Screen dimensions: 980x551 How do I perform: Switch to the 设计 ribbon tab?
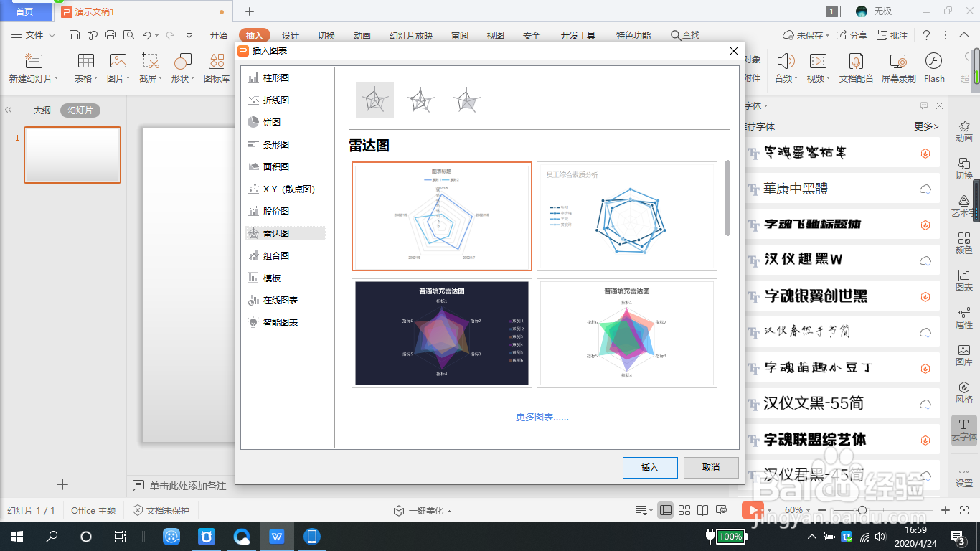tap(291, 35)
